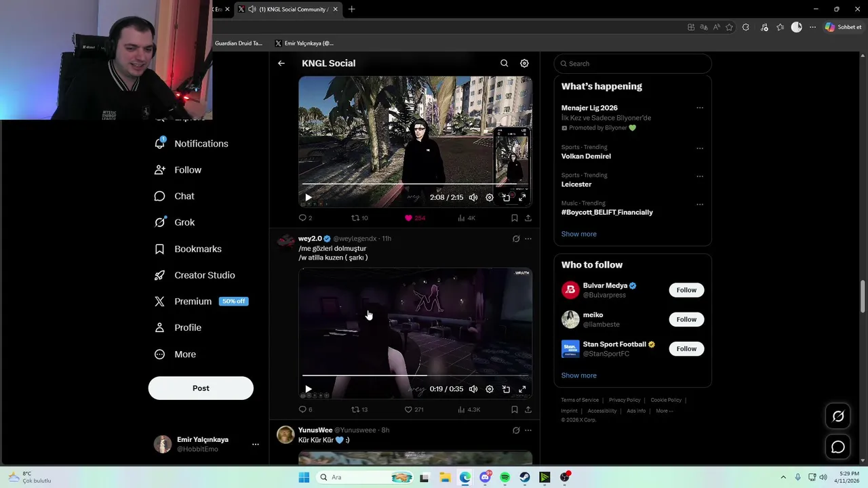Search within the KNGL Social community
The height and width of the screenshot is (488, 868).
click(504, 63)
